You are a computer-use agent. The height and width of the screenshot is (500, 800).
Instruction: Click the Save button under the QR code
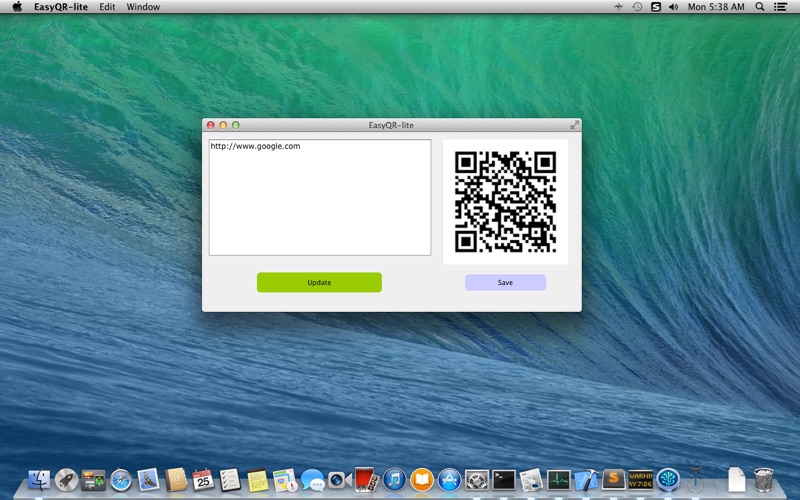point(505,282)
